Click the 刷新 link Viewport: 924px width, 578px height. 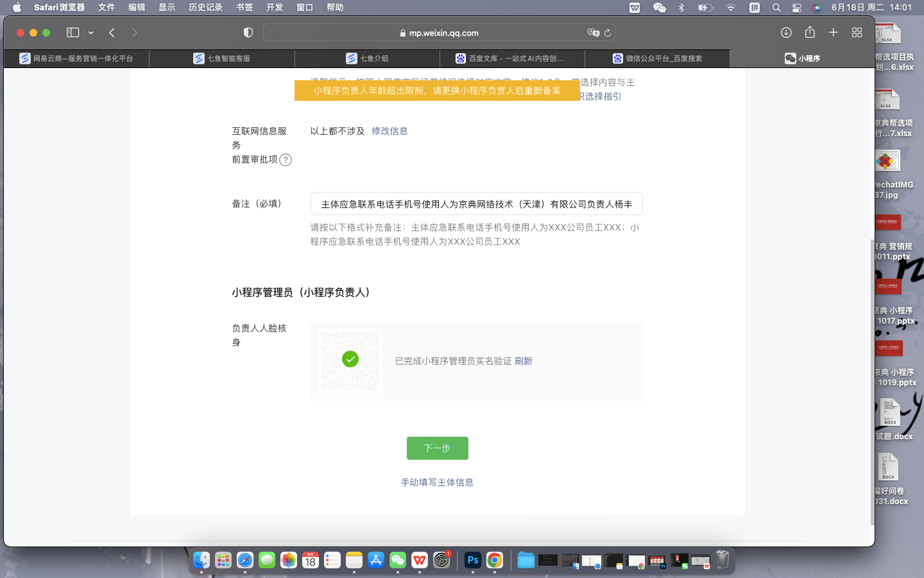click(x=524, y=361)
